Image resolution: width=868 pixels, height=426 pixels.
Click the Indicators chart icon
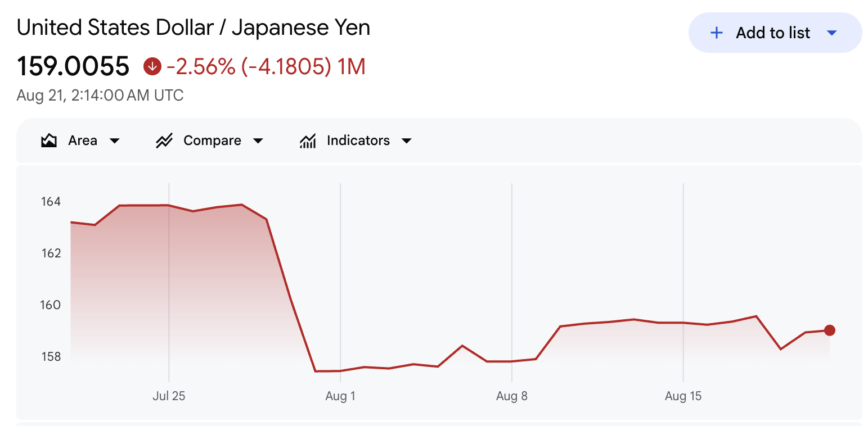pos(308,141)
